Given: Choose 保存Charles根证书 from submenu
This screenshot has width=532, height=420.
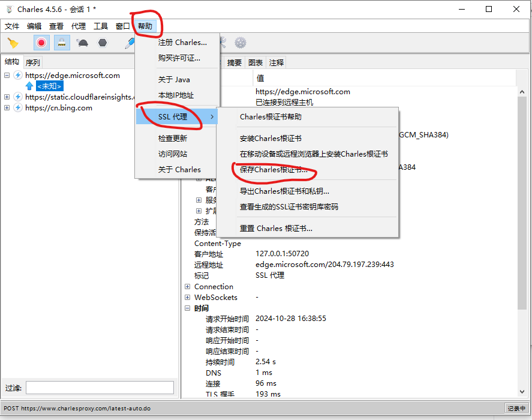Looking at the screenshot, I should [x=273, y=170].
